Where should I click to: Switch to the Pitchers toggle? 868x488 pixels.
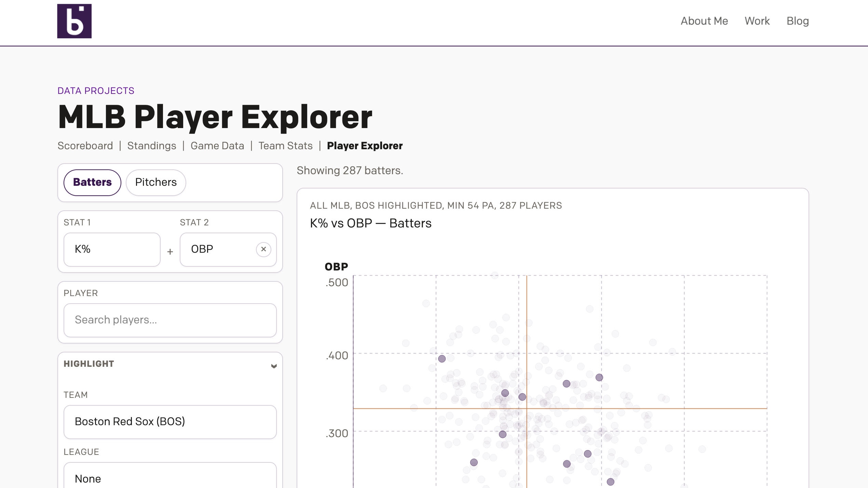point(156,182)
